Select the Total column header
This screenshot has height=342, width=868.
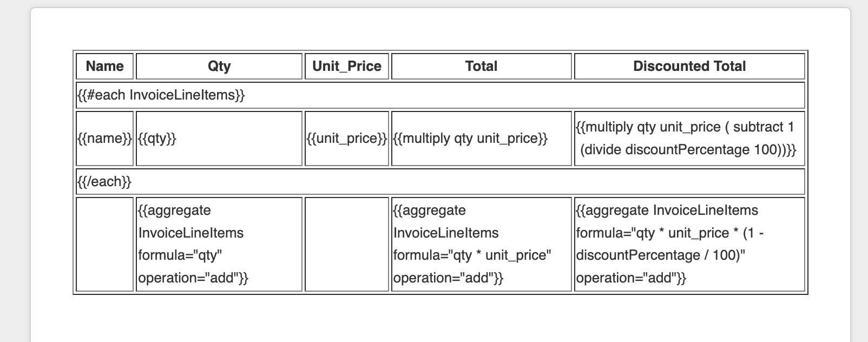tap(481, 66)
